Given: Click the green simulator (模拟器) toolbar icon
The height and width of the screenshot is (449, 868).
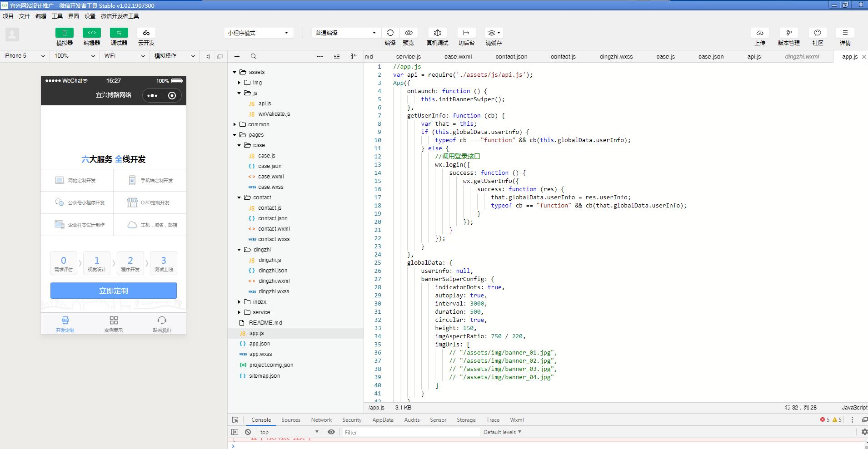Looking at the screenshot, I should point(64,33).
